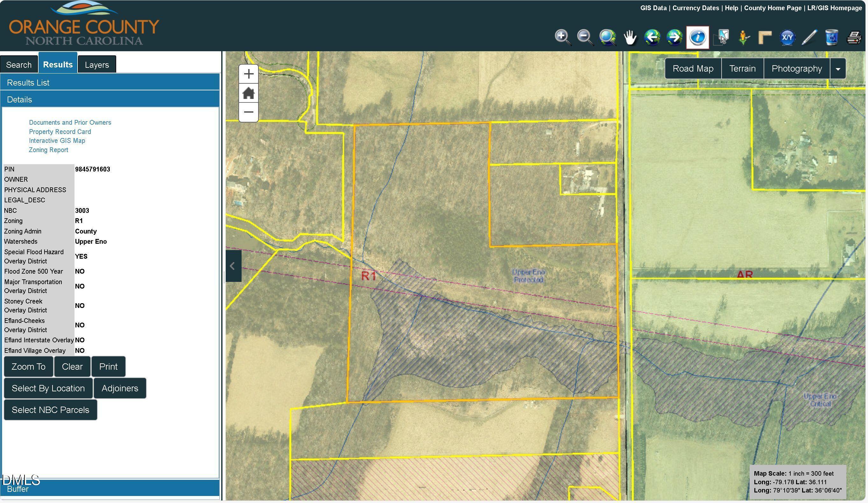This screenshot has width=868, height=503.
Task: Click the Adjoiners button
Action: pos(120,388)
